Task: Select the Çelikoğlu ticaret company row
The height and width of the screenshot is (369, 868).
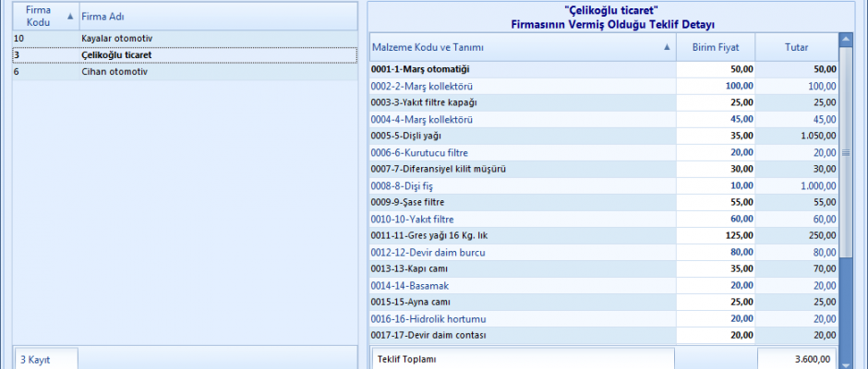Action: tap(116, 55)
